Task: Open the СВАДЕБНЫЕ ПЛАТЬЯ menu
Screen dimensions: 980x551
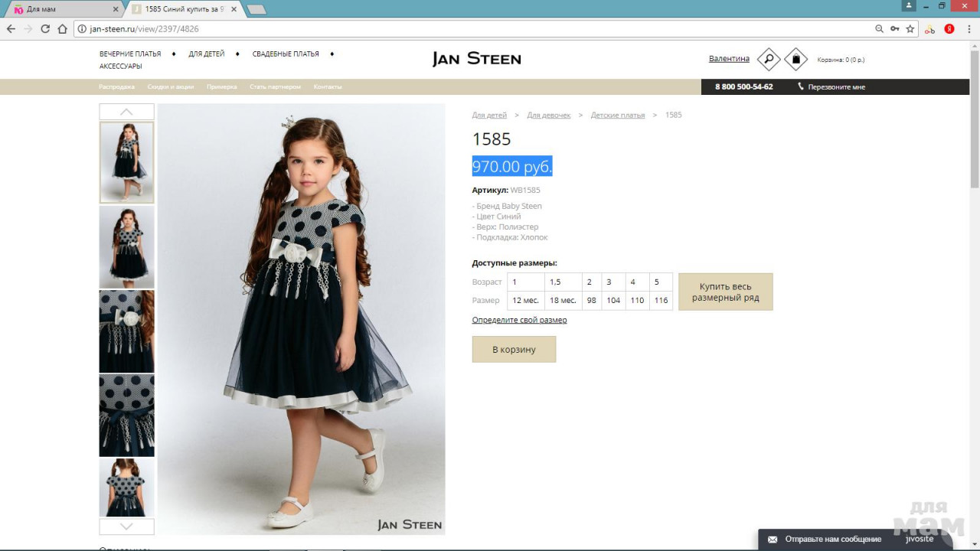Action: tap(286, 54)
